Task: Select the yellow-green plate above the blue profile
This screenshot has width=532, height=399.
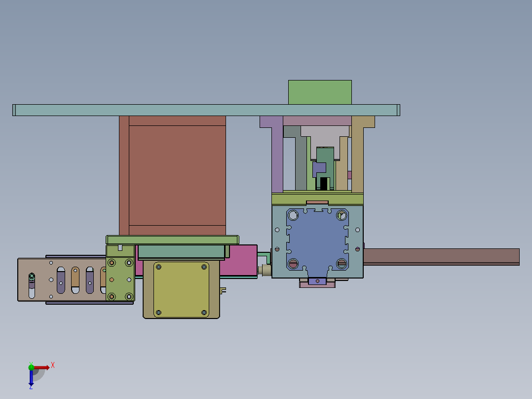Action: [x=318, y=199]
